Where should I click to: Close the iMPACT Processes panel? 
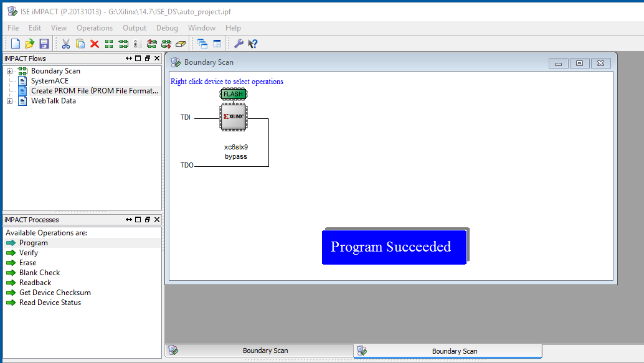[x=157, y=220]
